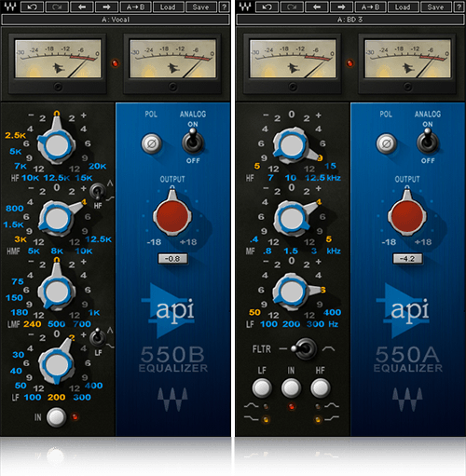The image size is (466, 476).
Task: Select 200 LF frequency on 550B
Action: tap(57, 397)
